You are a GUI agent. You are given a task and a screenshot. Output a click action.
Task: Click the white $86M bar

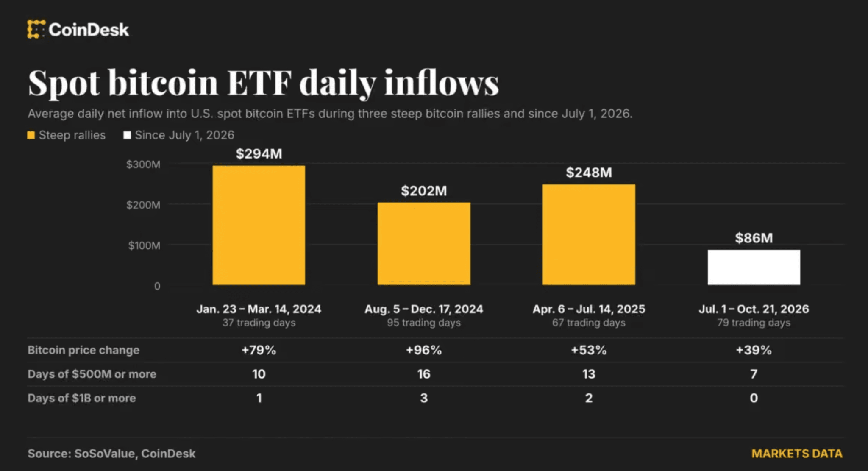754,267
